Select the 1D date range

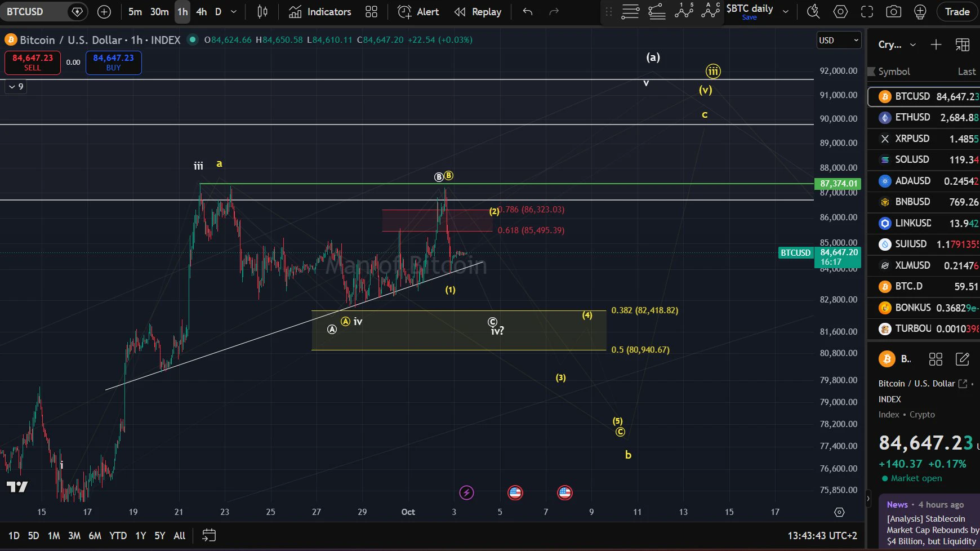tap(14, 536)
